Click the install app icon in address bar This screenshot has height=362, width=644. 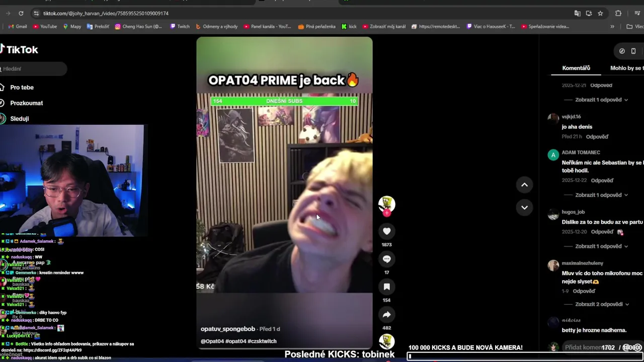coord(589,13)
